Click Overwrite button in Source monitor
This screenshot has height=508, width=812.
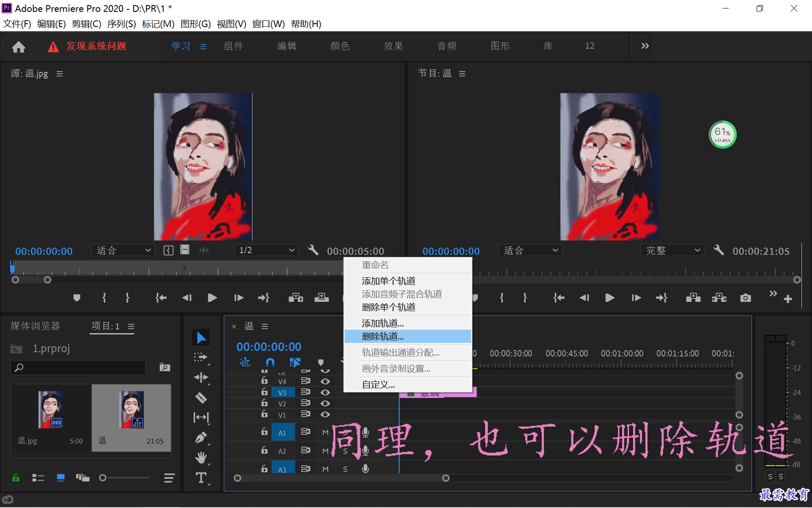click(x=321, y=298)
